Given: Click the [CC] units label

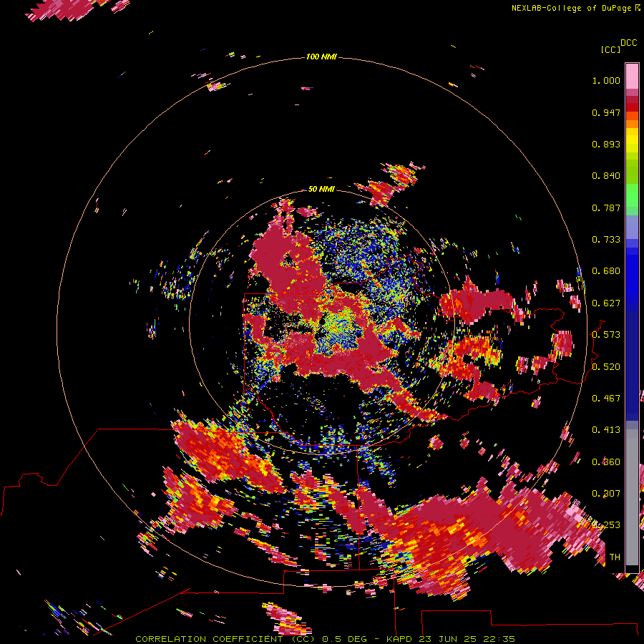Looking at the screenshot, I should pyautogui.click(x=610, y=49).
